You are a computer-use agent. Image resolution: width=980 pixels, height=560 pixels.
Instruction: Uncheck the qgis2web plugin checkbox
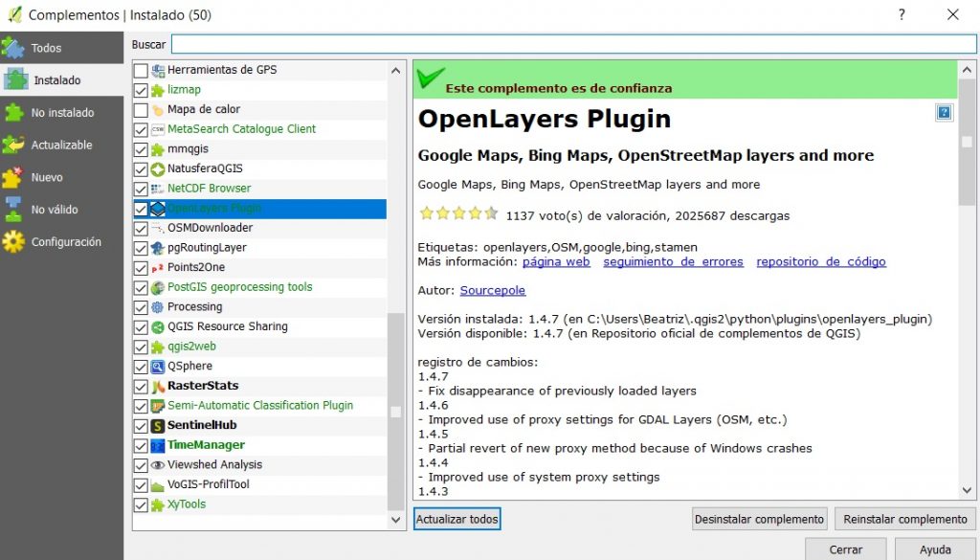[x=141, y=347]
